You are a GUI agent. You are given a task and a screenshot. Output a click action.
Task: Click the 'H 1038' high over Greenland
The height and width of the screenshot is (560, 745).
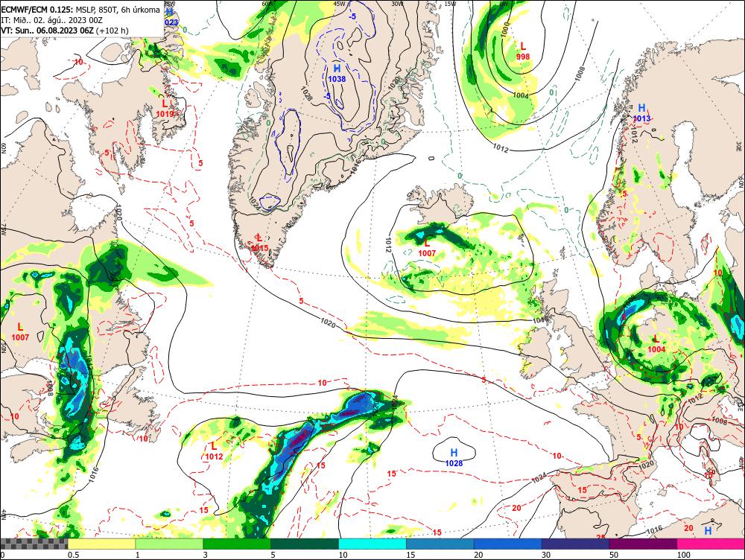337,74
